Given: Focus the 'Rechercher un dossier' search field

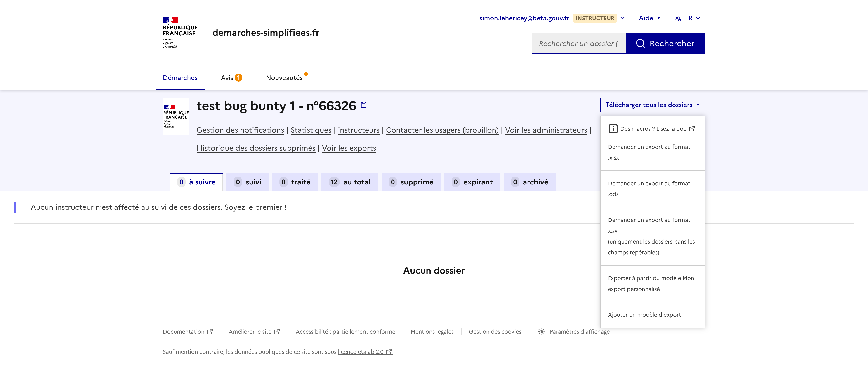Looking at the screenshot, I should pos(578,43).
